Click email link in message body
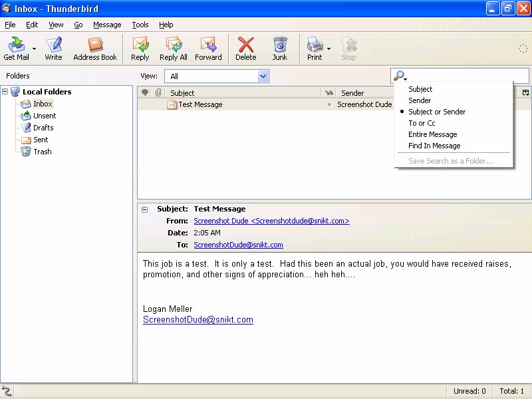Image resolution: width=532 pixels, height=399 pixels. pos(198,320)
